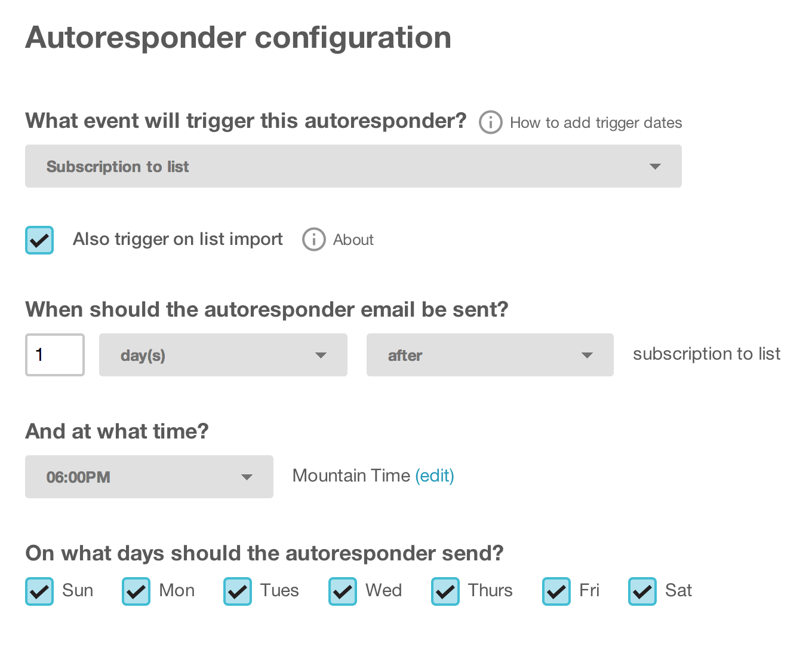Viewport: 812px width, 650px height.
Task: Click the edit link for Mountain Time
Action: tap(435, 476)
